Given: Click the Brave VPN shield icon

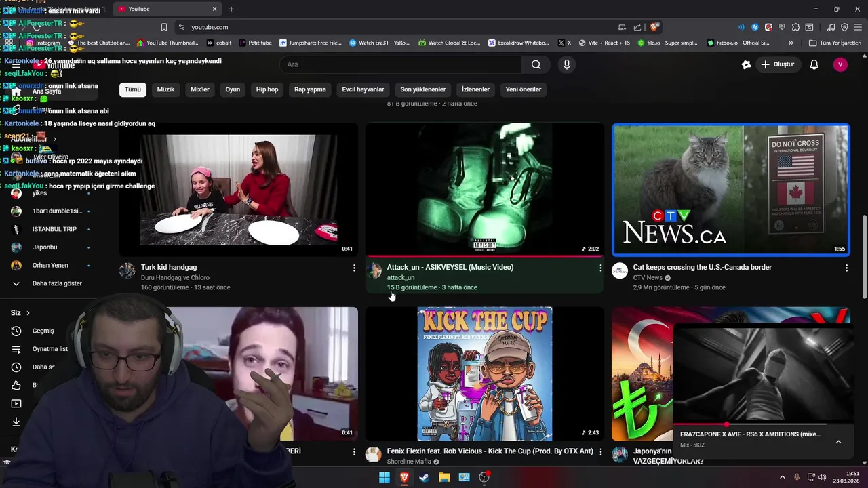Looking at the screenshot, I should pos(844,27).
